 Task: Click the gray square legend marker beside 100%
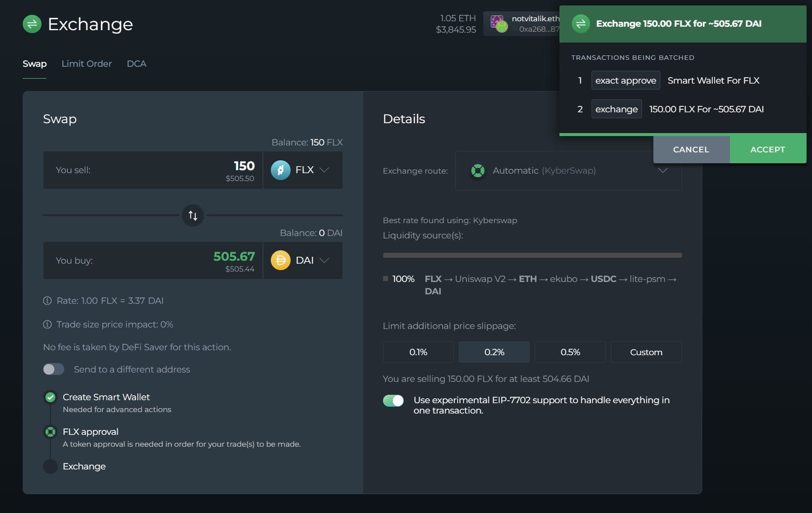(x=385, y=279)
